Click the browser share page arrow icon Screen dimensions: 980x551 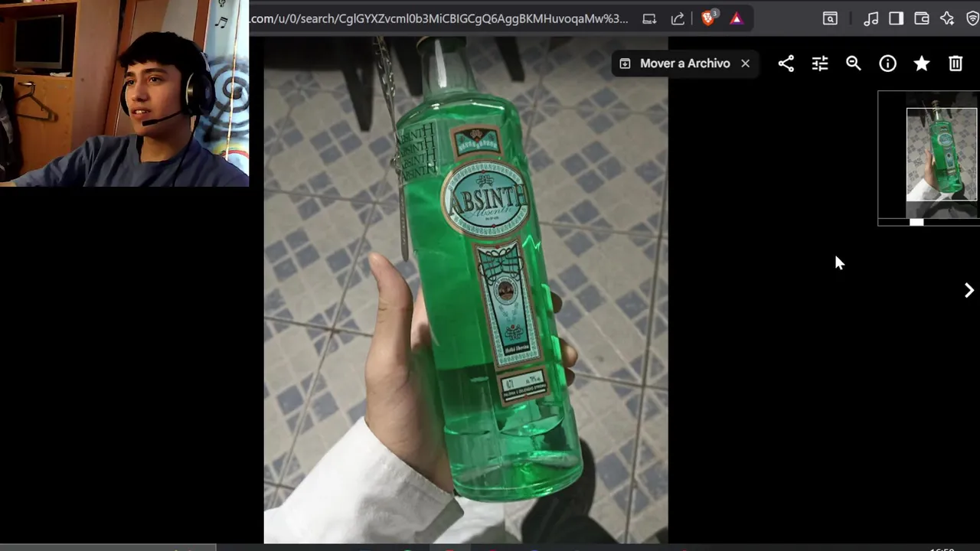(x=678, y=18)
